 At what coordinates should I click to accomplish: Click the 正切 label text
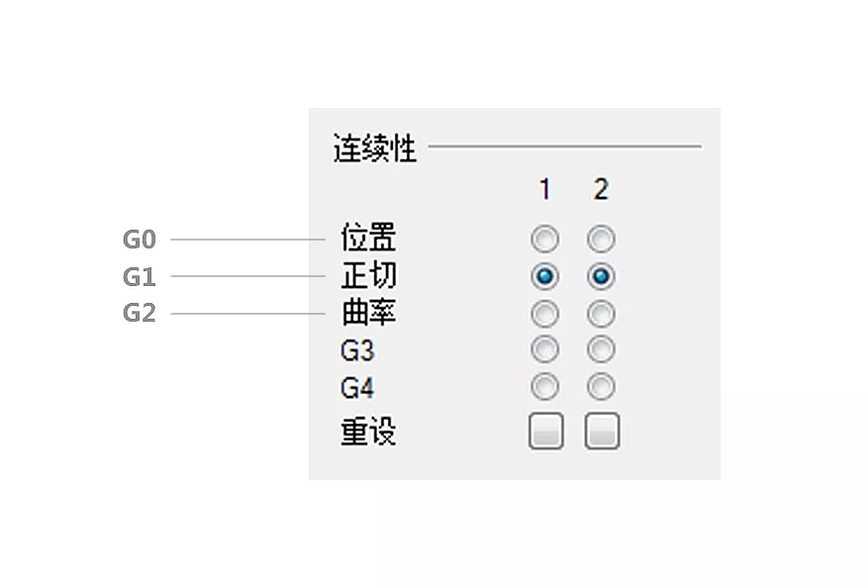pos(368,276)
